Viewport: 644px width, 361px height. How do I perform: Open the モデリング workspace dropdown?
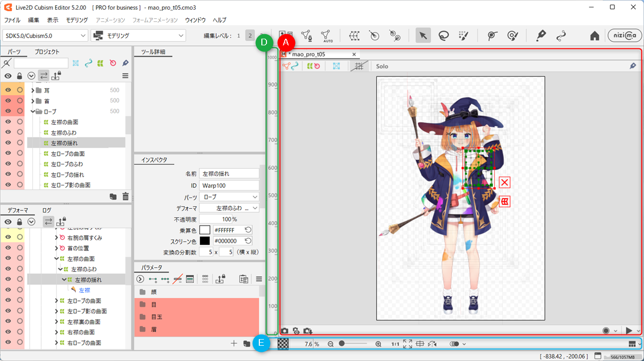[x=138, y=36]
